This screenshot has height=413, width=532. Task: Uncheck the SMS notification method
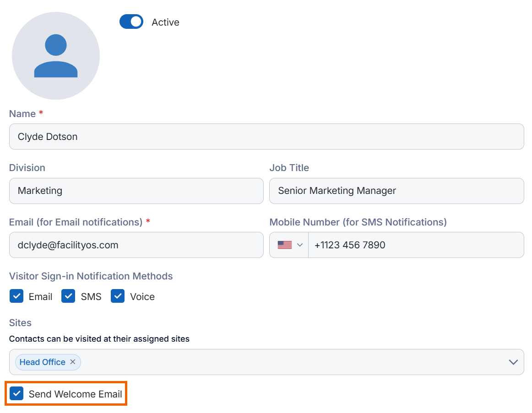click(68, 296)
